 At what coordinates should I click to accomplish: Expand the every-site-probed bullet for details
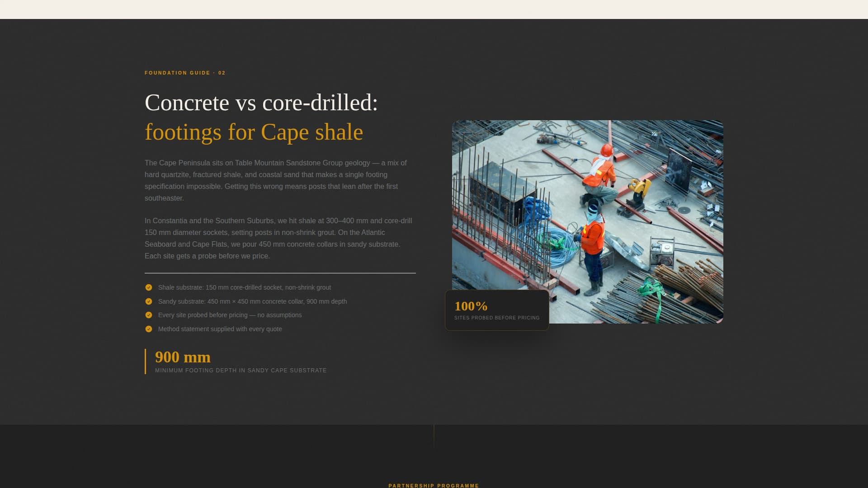tap(230, 315)
